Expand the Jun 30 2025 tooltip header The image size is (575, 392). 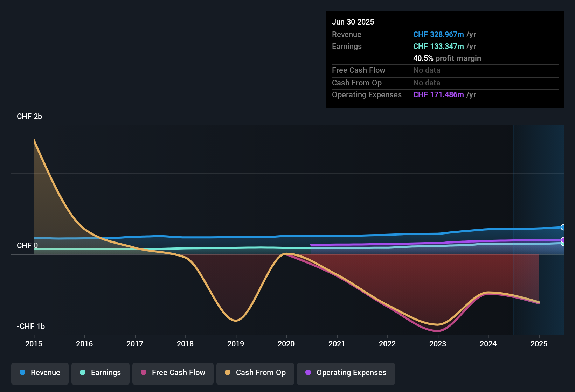[x=353, y=22]
